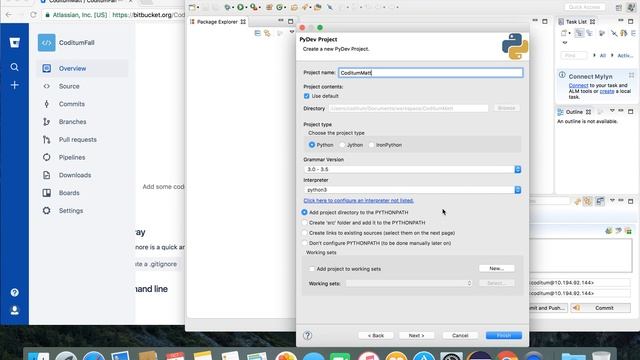Open Trash in the Dock

pos(601,356)
